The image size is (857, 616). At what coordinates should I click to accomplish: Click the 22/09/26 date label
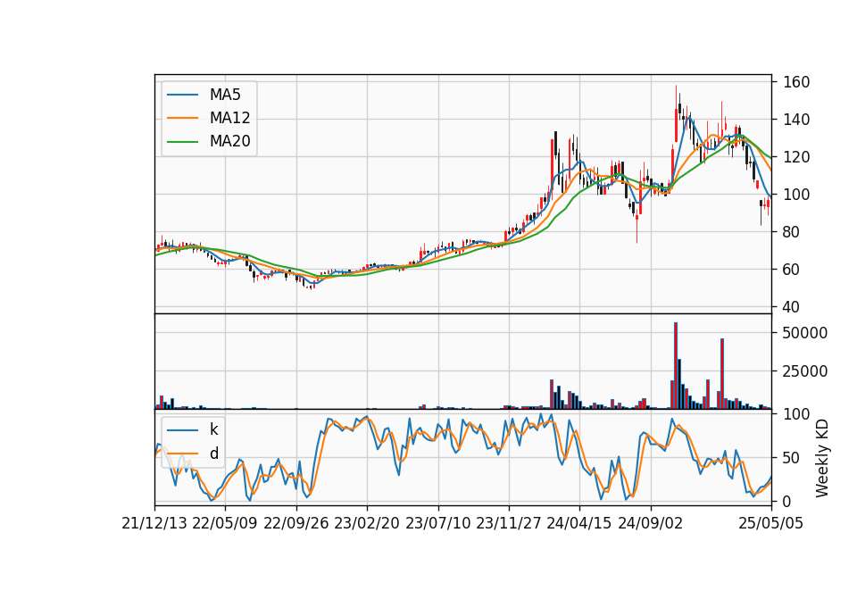(296, 523)
